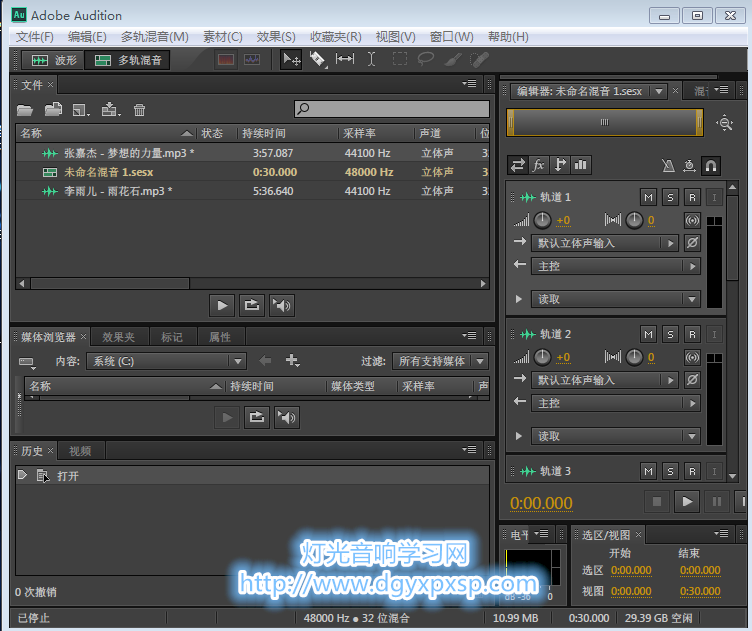Toggle auto-play speaker button in Files panel
The width and height of the screenshot is (752, 631).
pyautogui.click(x=282, y=305)
